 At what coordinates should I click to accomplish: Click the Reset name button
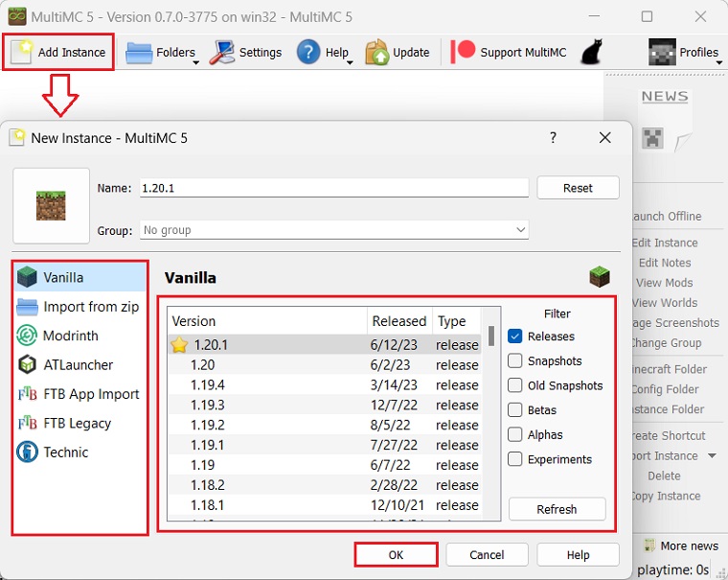tap(578, 188)
